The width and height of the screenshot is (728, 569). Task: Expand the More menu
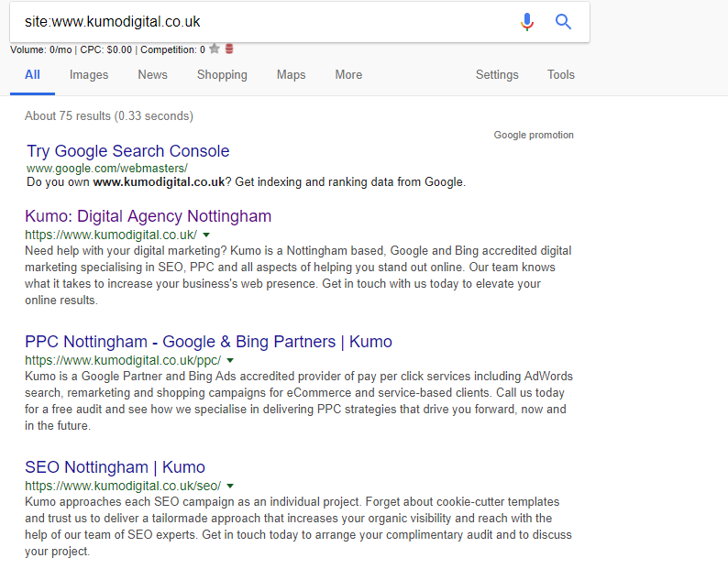click(x=348, y=75)
